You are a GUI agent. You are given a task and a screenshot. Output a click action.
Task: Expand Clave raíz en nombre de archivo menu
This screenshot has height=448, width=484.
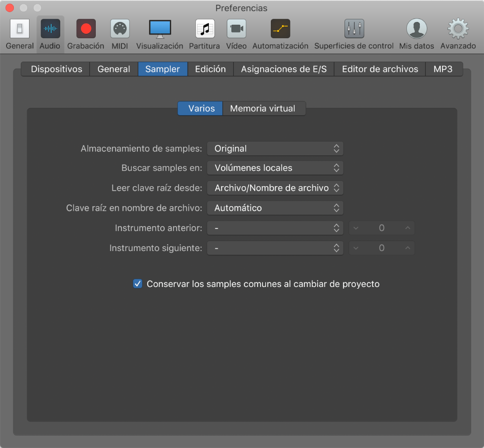tap(275, 208)
